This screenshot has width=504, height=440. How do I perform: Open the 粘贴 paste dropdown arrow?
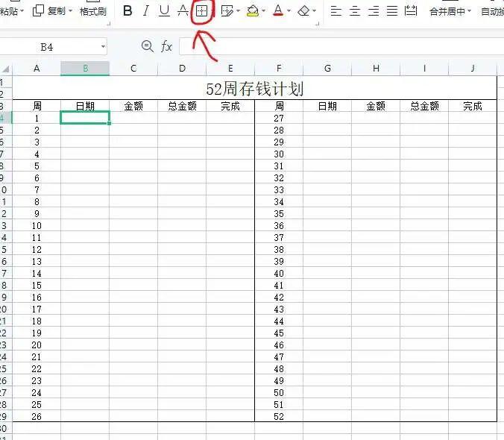click(22, 11)
